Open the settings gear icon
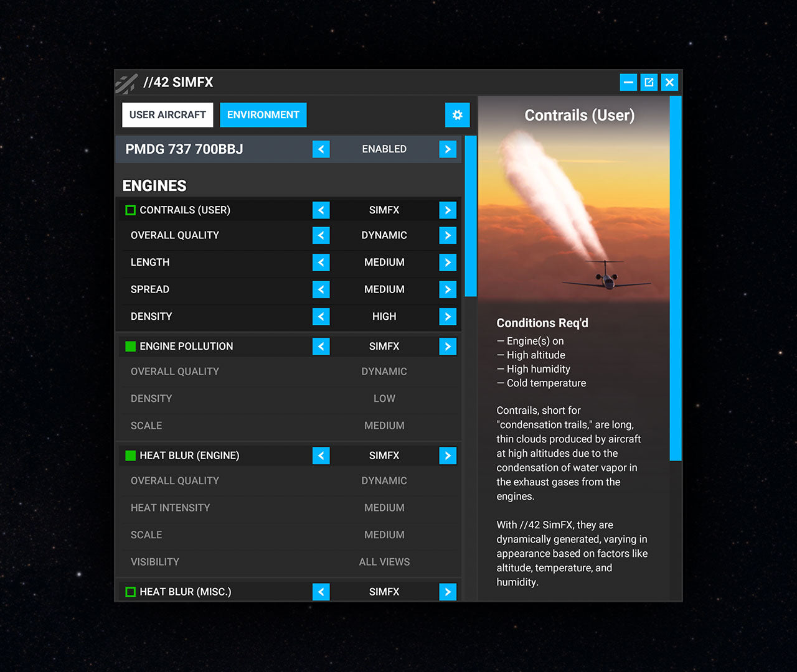Image resolution: width=797 pixels, height=672 pixels. 457,115
